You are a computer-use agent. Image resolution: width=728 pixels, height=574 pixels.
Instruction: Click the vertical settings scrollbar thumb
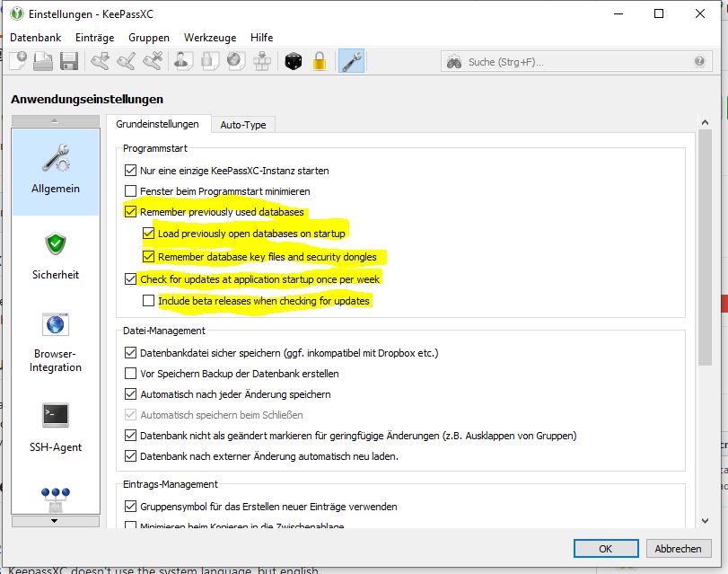[x=705, y=247]
